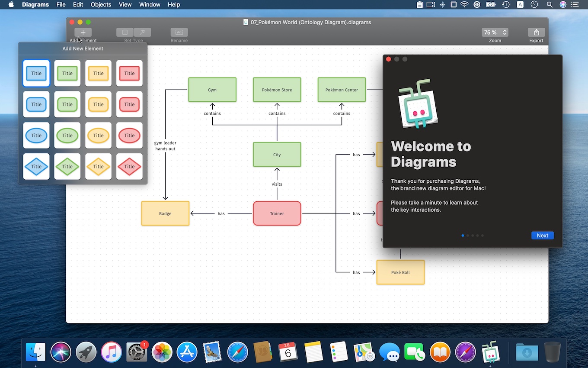
Task: Open the Help menu
Action: pyautogui.click(x=174, y=4)
